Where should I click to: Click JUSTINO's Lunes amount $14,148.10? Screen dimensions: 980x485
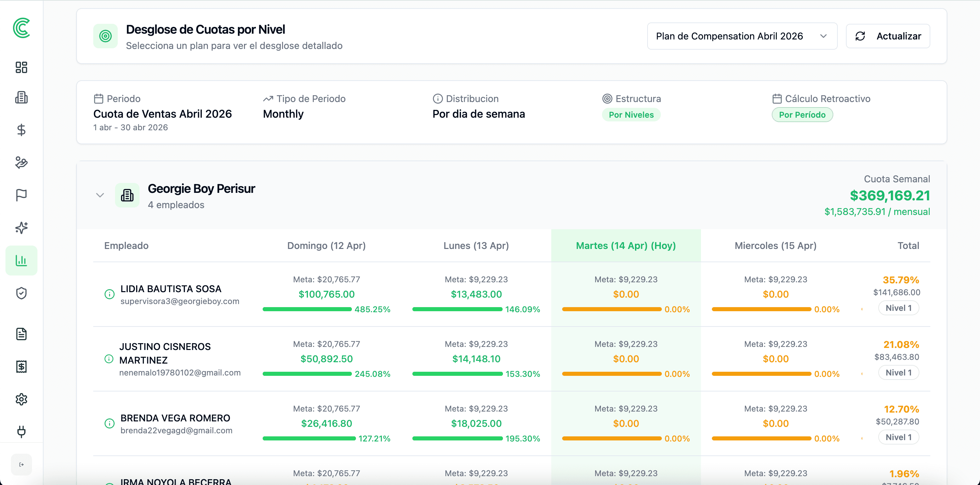coord(476,359)
